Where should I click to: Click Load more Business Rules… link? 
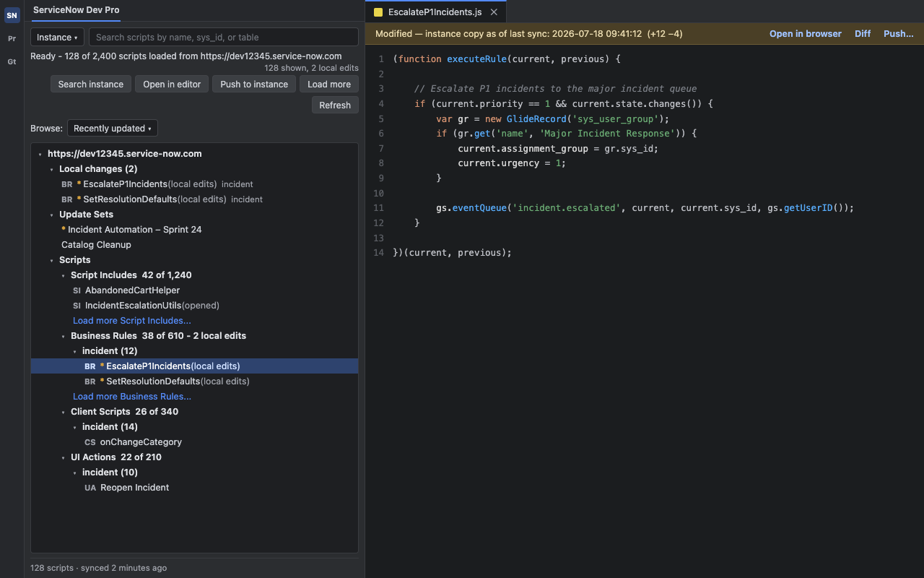132,397
